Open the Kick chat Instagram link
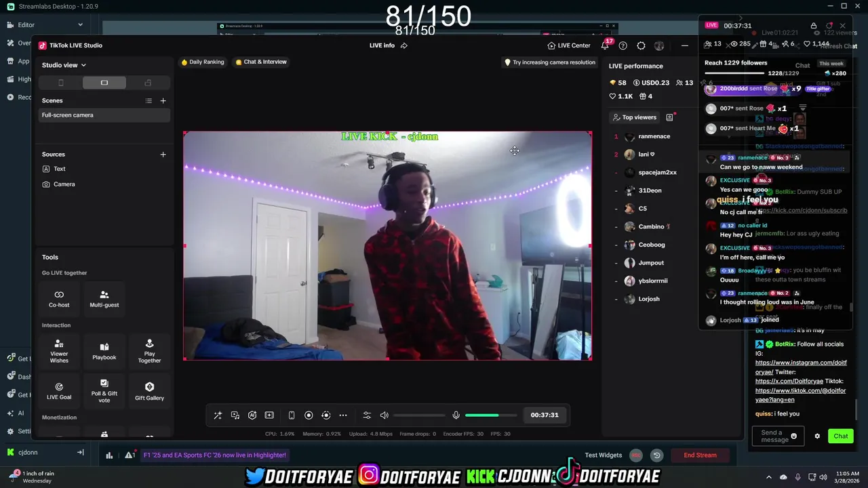The image size is (868, 488). [x=801, y=367]
